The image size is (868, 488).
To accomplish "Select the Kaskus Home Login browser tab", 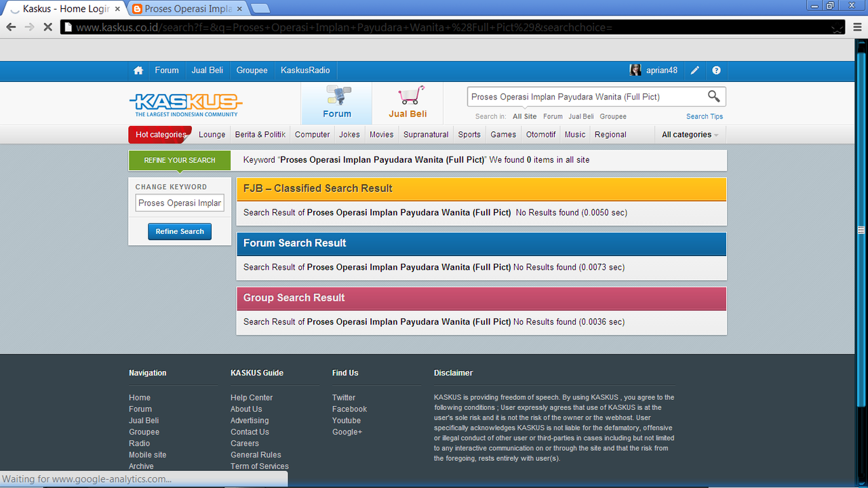I will click(64, 9).
